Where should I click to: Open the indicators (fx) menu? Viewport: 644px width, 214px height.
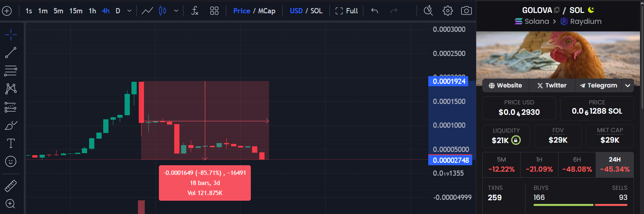tap(195, 11)
